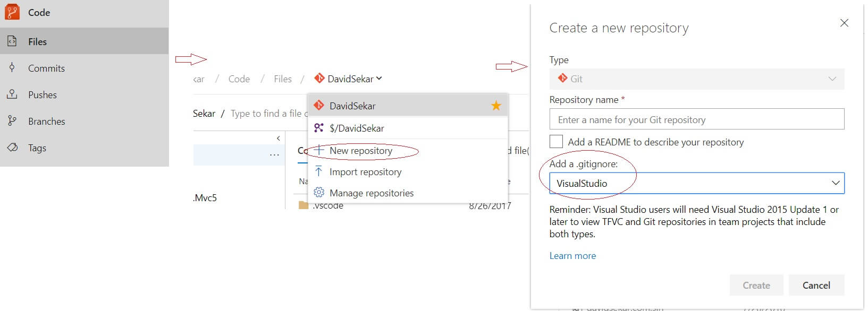Click the TFVC icon next to $/DavidSekar
The image size is (868, 311).
pos(319,128)
